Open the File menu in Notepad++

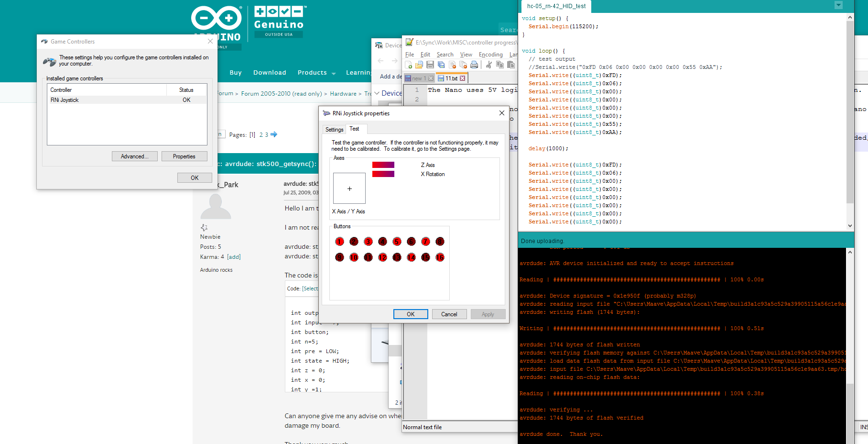point(410,55)
